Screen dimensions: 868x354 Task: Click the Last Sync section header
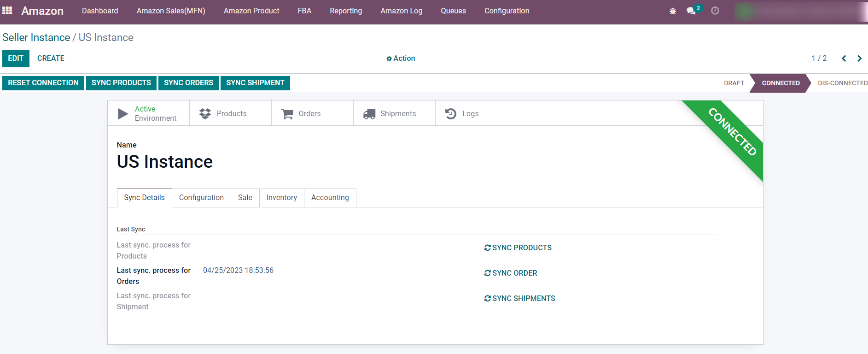(131, 229)
